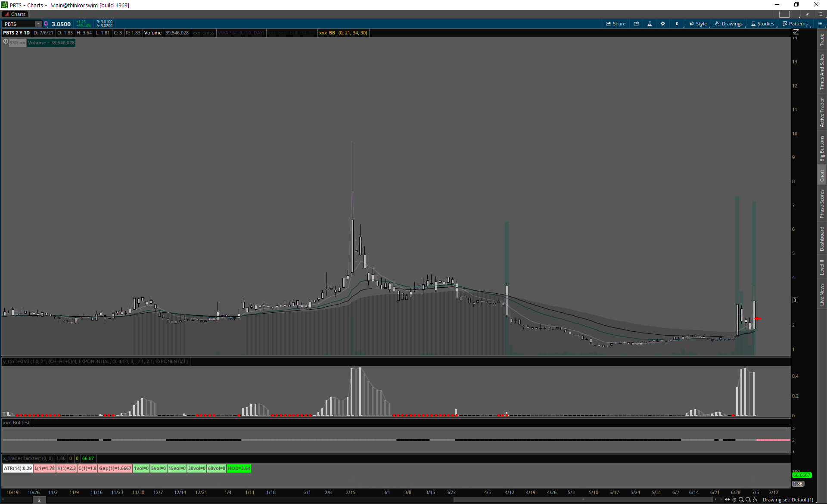Select the crosshair cursor icon
827x504 pixels.
pyautogui.click(x=734, y=500)
